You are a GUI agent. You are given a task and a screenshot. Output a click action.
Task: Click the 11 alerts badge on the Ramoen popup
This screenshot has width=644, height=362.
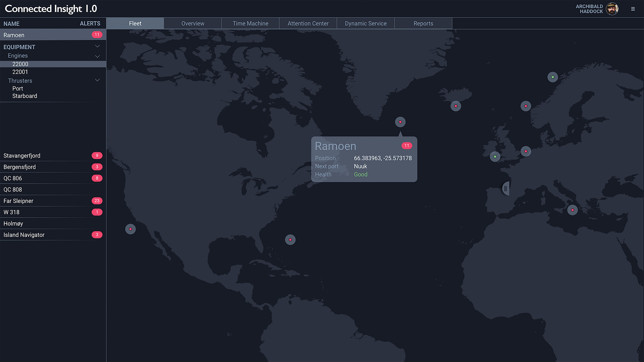click(x=407, y=146)
